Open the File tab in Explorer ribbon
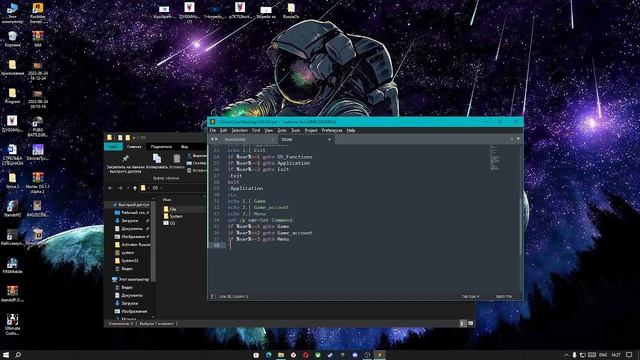Viewport: 640px width, 360px height. point(113,147)
